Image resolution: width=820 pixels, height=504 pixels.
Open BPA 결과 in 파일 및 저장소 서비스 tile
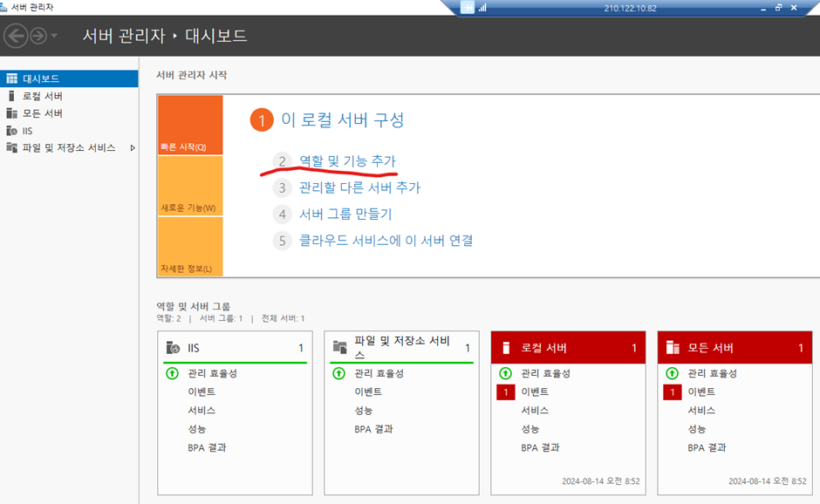[x=373, y=429]
